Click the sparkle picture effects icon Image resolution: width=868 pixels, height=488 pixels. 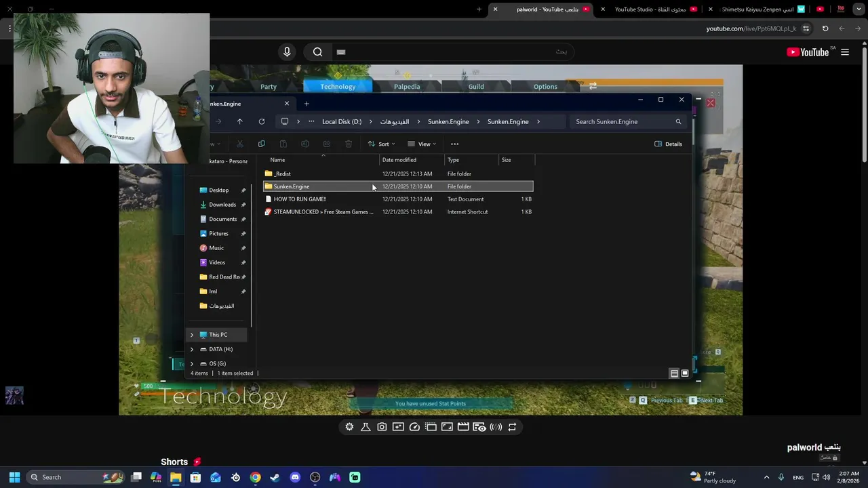click(x=398, y=427)
